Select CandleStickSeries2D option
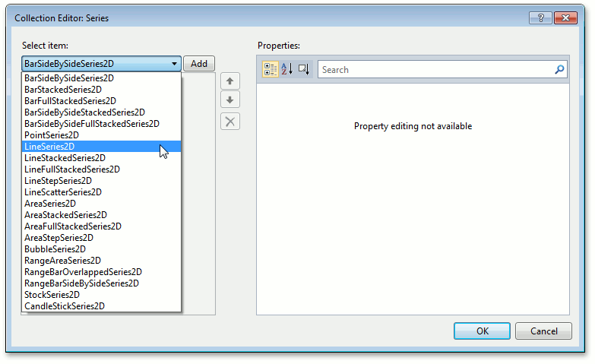Image resolution: width=595 pixels, height=364 pixels. (101, 306)
